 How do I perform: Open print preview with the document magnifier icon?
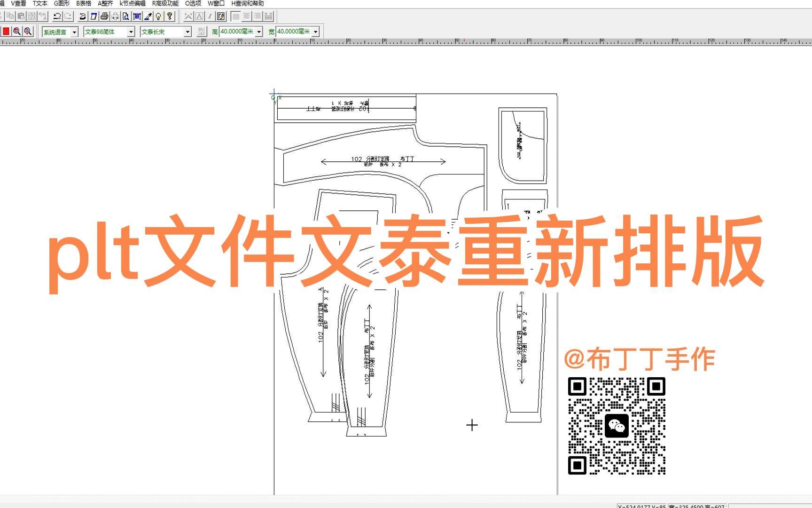125,16
